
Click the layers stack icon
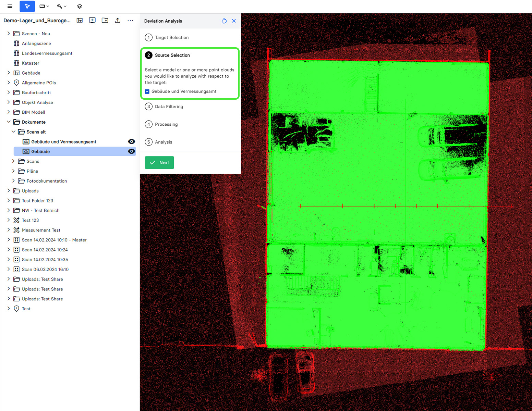pos(80,6)
